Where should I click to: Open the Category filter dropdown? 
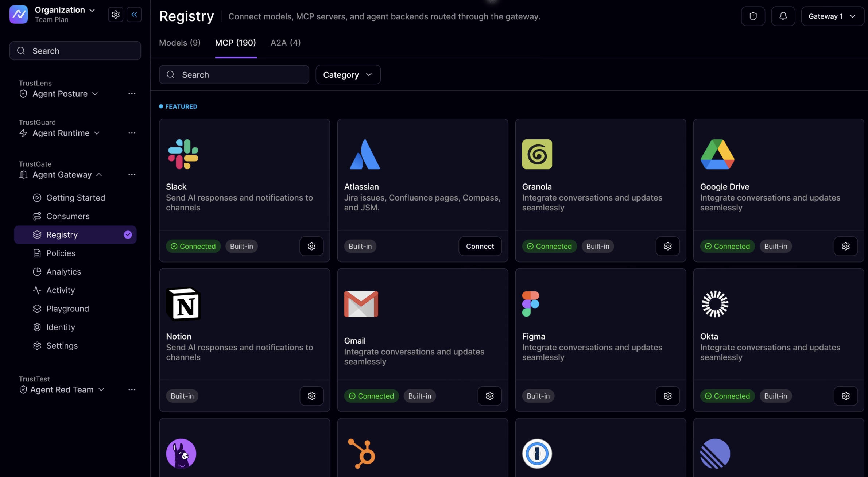[x=348, y=75]
